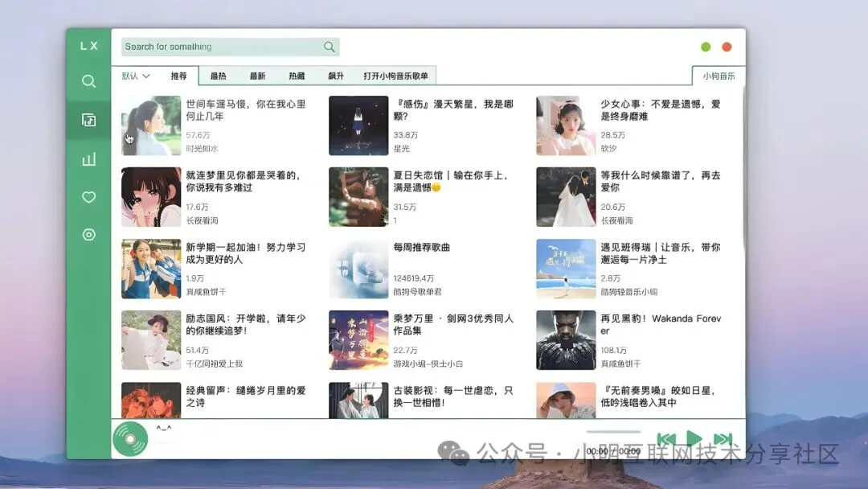Open the song lists panel in the sidebar

pos(88,120)
